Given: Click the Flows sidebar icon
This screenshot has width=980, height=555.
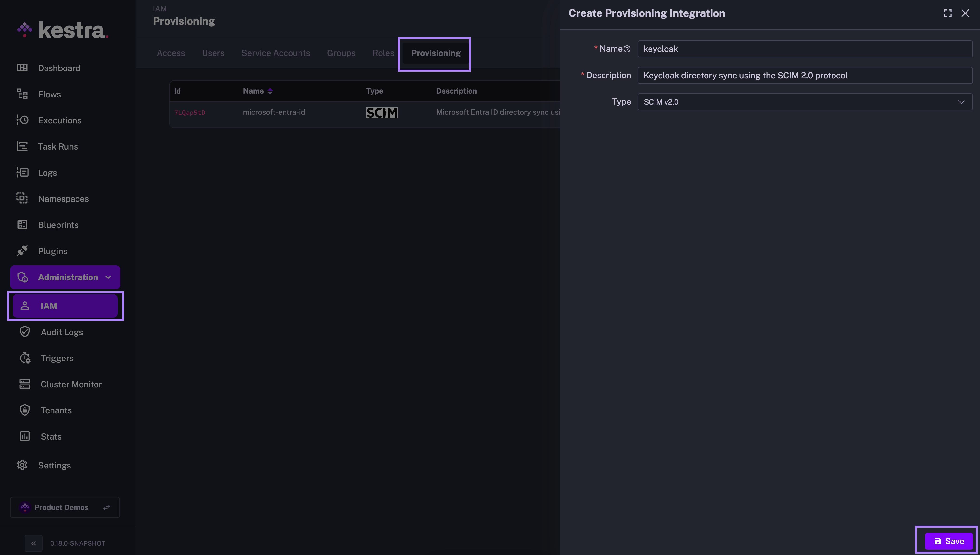Looking at the screenshot, I should click(22, 94).
